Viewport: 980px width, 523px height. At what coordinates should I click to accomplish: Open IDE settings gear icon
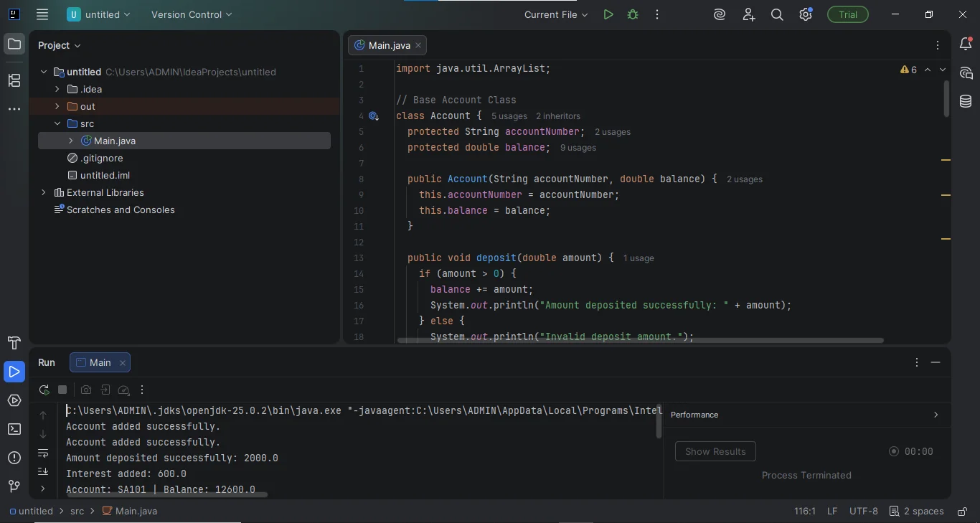click(806, 14)
